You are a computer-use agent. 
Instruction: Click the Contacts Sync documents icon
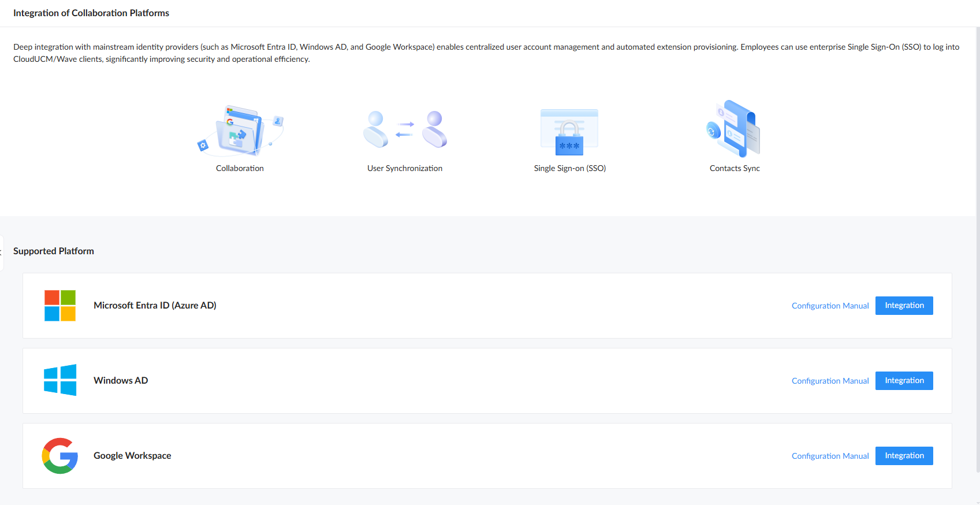(x=733, y=129)
